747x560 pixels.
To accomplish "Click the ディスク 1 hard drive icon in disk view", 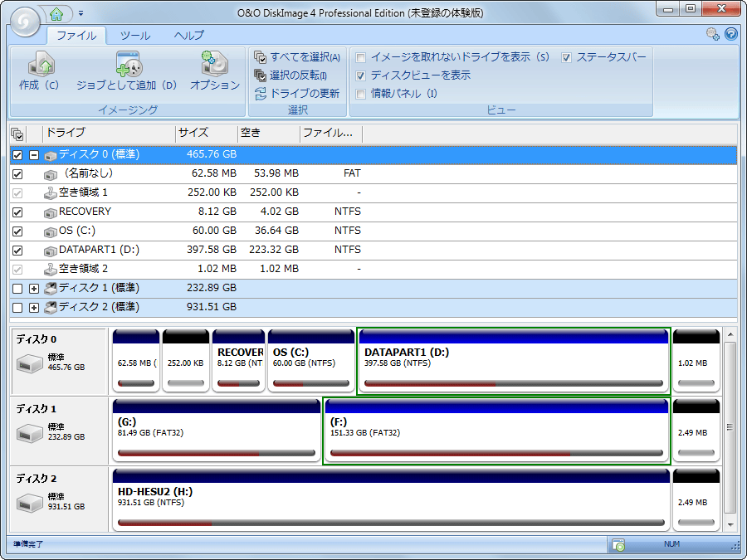I will 30,434.
